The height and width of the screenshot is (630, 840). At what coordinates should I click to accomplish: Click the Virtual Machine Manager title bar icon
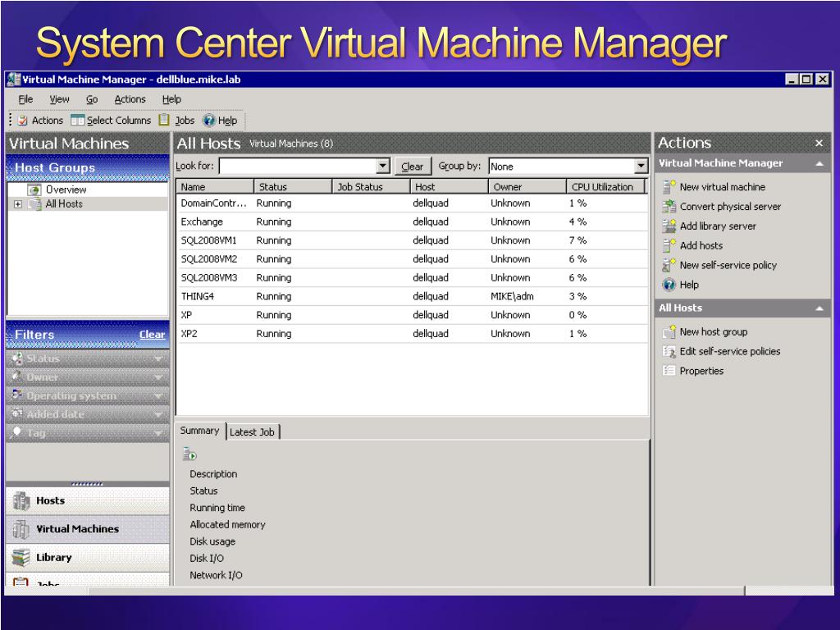pos(14,80)
